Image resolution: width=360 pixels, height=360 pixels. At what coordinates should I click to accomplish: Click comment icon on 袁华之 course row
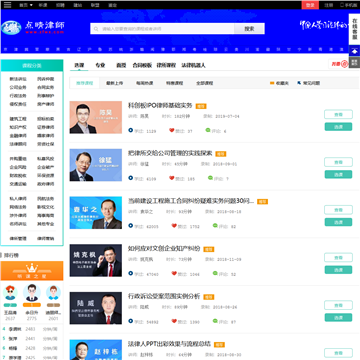click(215, 226)
